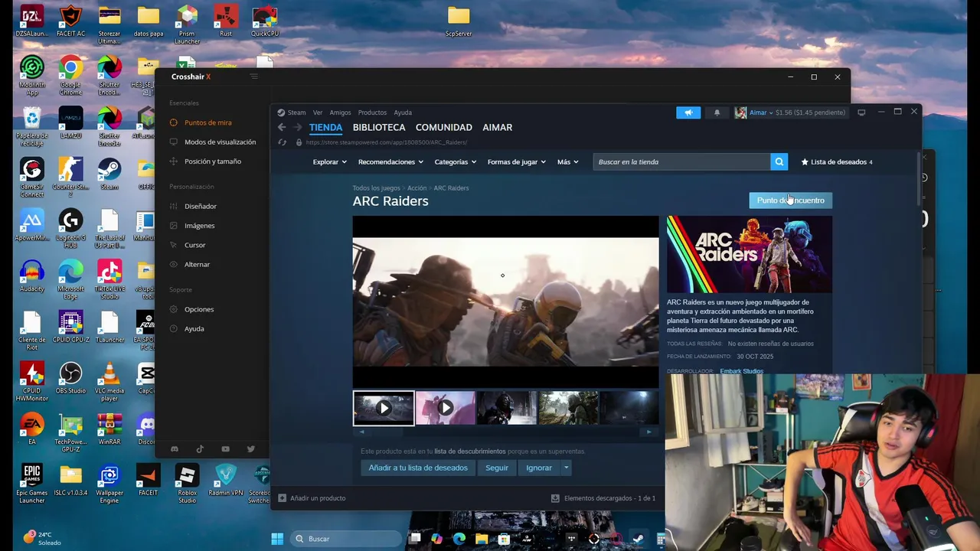Viewport: 980px width, 551px height.
Task: Open the Ayuda menu in Steam
Action: coord(403,112)
